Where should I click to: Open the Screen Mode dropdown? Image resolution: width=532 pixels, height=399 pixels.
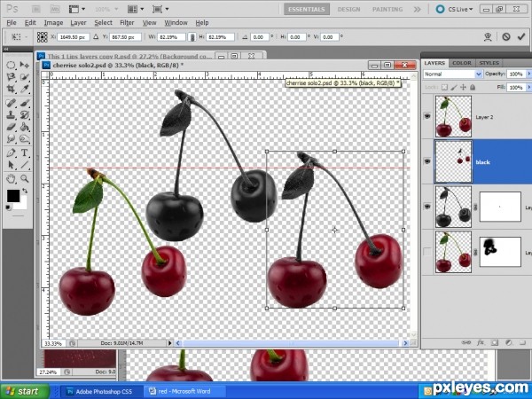point(160,9)
